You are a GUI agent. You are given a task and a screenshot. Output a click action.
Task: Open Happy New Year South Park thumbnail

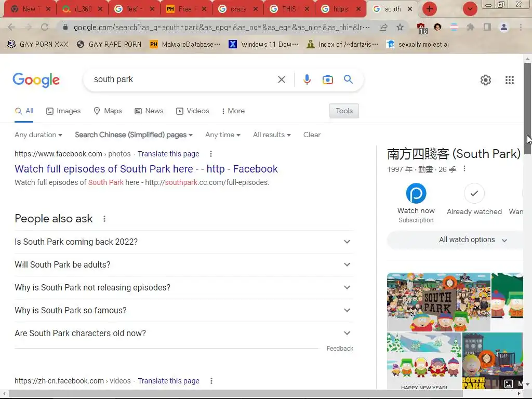coord(424,361)
